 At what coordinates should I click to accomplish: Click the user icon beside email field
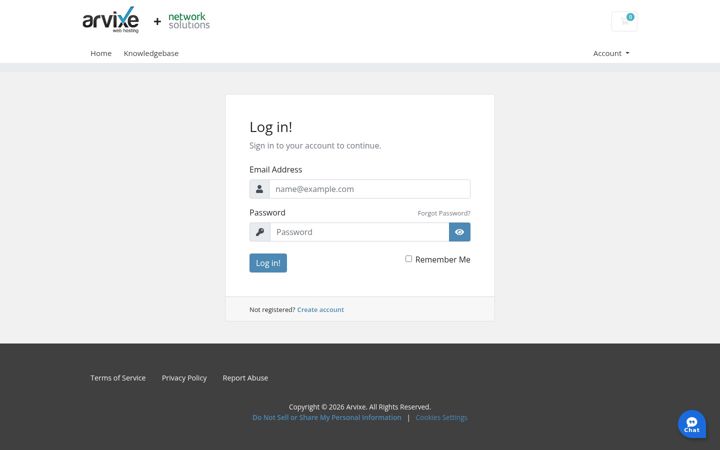[x=259, y=189]
